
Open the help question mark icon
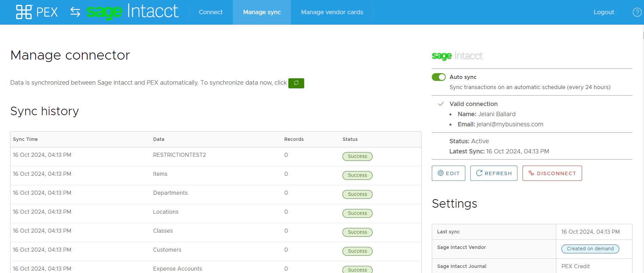(x=637, y=12)
